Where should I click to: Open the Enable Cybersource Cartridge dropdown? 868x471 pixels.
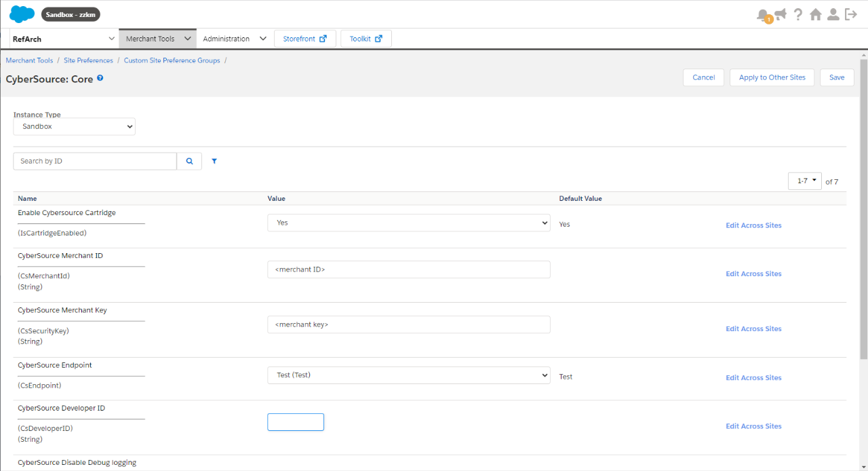(408, 223)
